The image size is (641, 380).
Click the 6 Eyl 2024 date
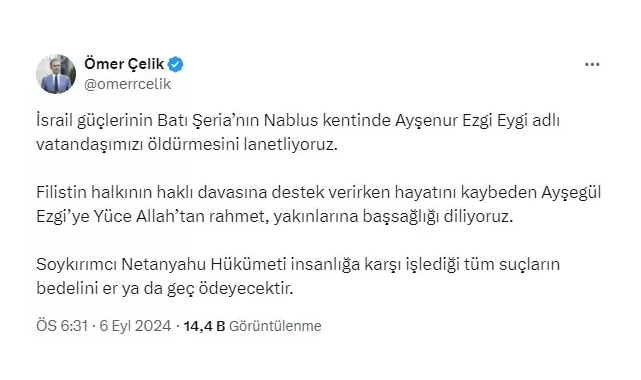135,326
